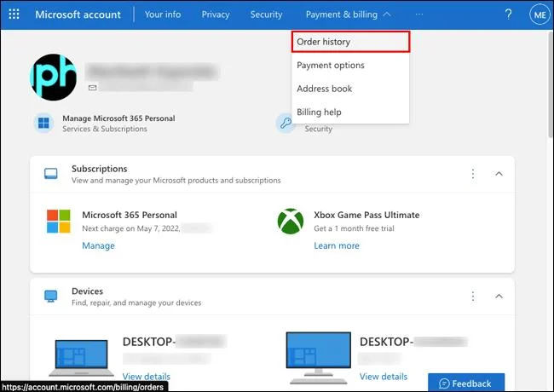Open the more navigation ellipsis menu
The width and height of the screenshot is (554, 392).
click(x=419, y=14)
